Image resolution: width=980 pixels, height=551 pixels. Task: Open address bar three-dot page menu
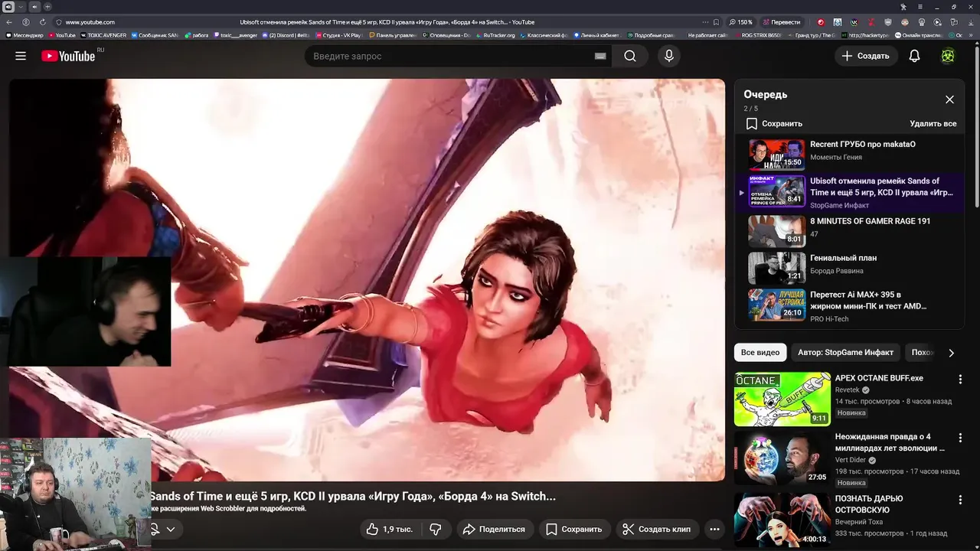(x=704, y=22)
